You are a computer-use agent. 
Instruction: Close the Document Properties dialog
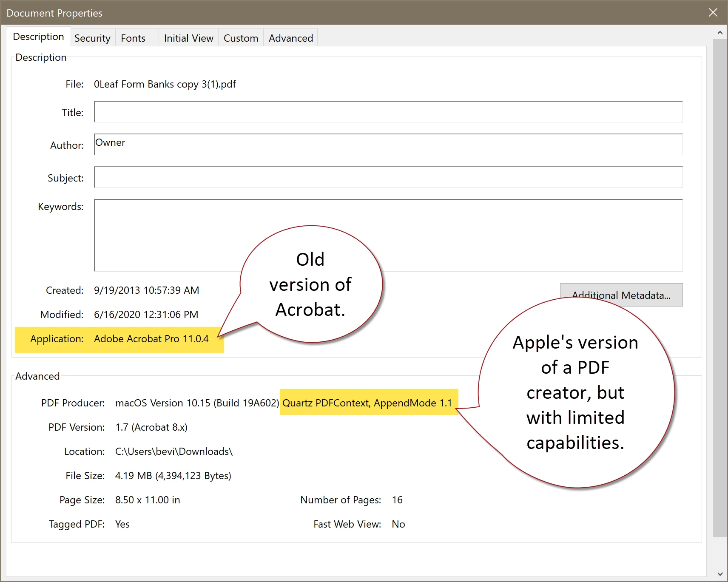tap(713, 12)
